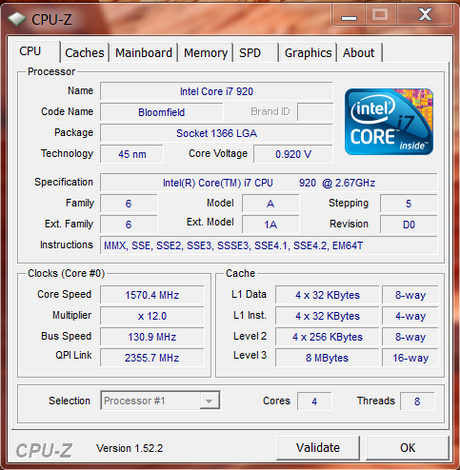Viewport: 460px width, 470px height.
Task: Open the Graphics tab
Action: coord(308,53)
